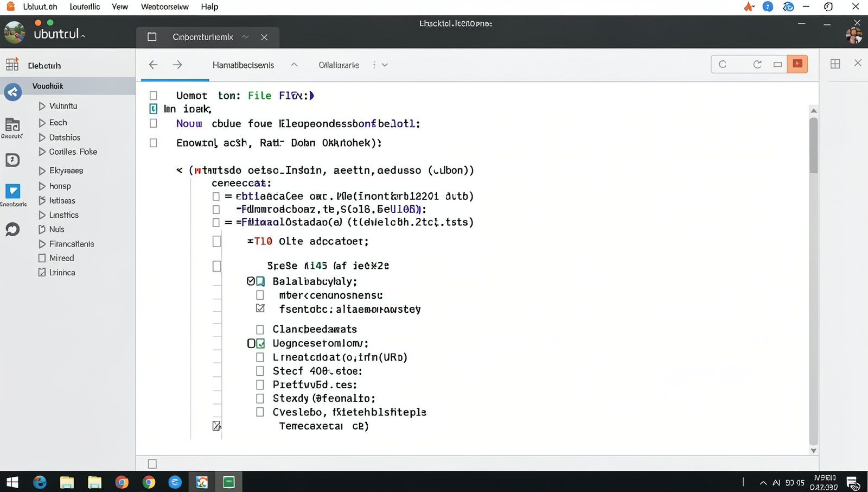Close the Cinbomturhiemlx tab

pos(264,37)
